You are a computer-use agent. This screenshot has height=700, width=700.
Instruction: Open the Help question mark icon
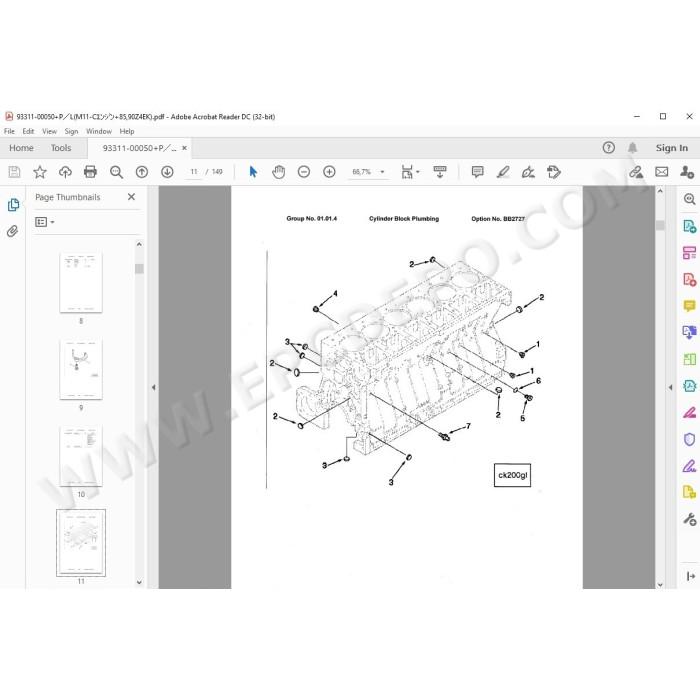click(x=608, y=148)
